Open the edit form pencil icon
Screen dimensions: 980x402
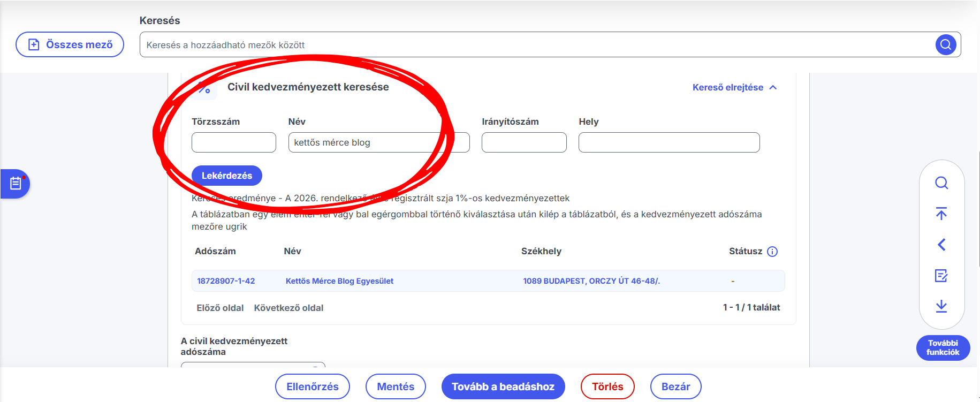click(941, 276)
